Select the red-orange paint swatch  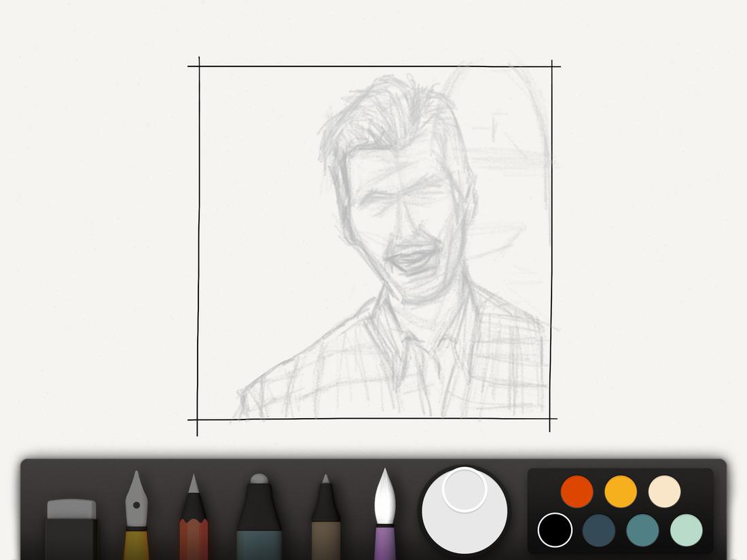[576, 491]
